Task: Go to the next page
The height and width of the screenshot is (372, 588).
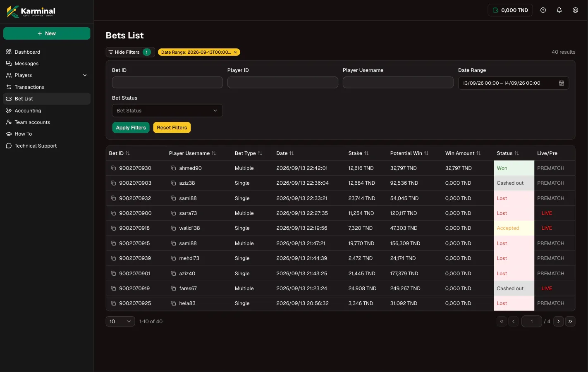Action: pos(558,322)
